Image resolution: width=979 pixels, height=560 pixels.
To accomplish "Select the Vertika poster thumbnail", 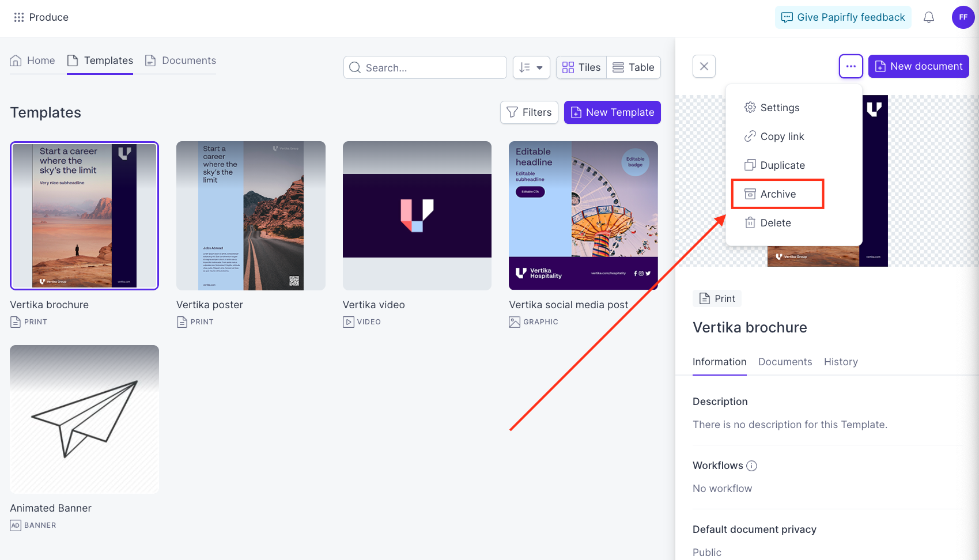I will tap(251, 215).
